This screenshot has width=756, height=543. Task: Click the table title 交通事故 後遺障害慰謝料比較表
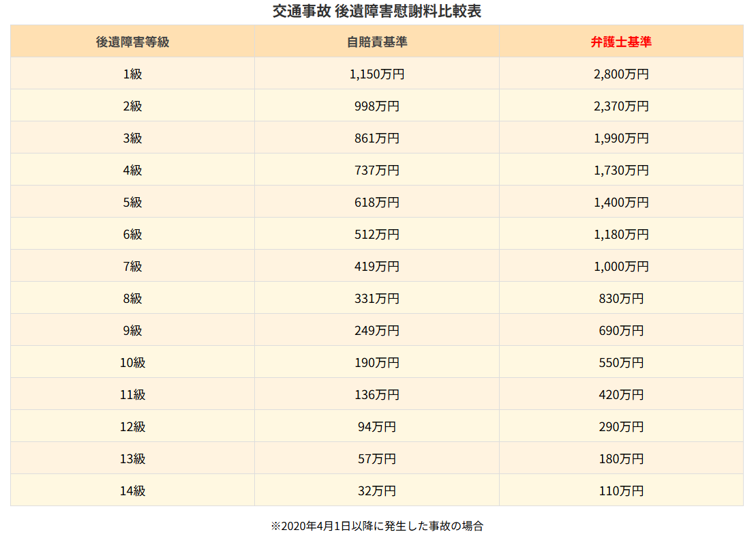point(377,12)
